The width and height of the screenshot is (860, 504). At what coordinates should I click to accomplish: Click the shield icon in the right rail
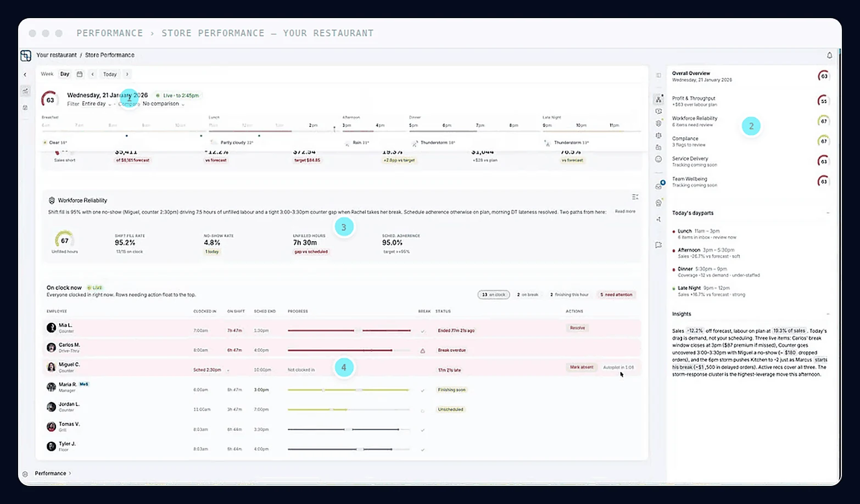[658, 123]
